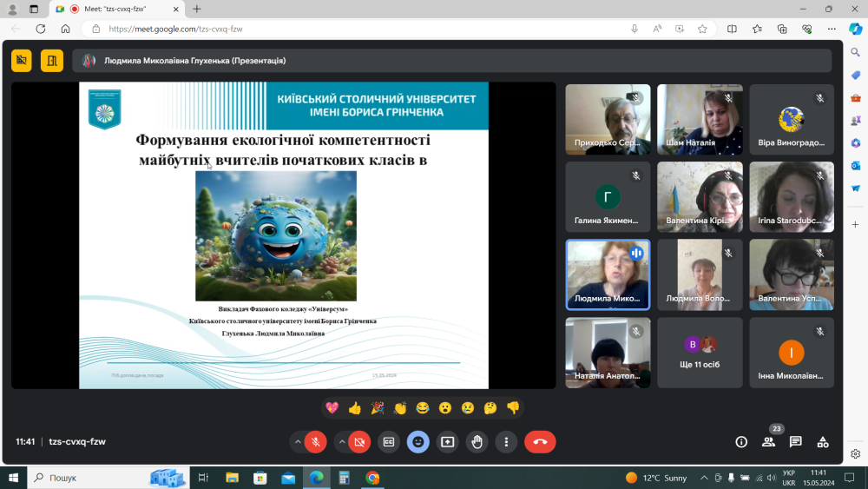Click the present screen icon
The width and height of the screenshot is (868, 489).
click(x=447, y=441)
